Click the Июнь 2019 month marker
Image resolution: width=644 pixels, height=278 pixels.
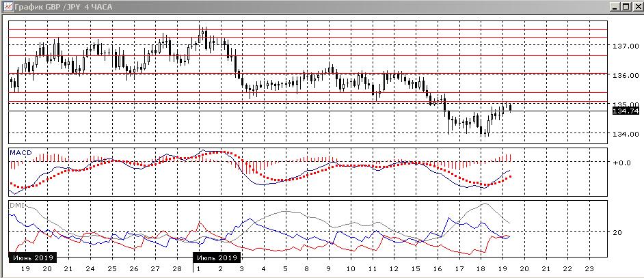[33, 258]
